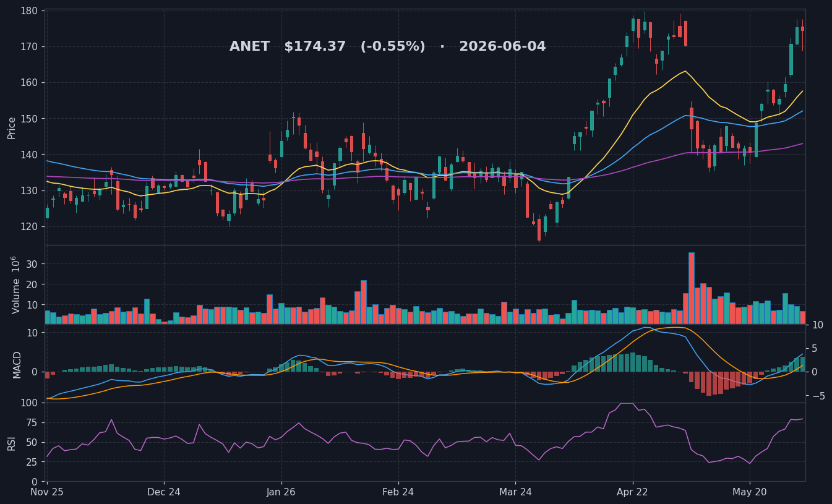Click the Nov 25 date label

coord(47,492)
